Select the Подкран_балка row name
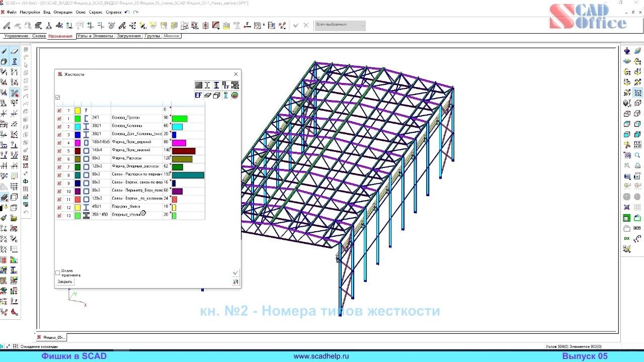 coord(126,207)
